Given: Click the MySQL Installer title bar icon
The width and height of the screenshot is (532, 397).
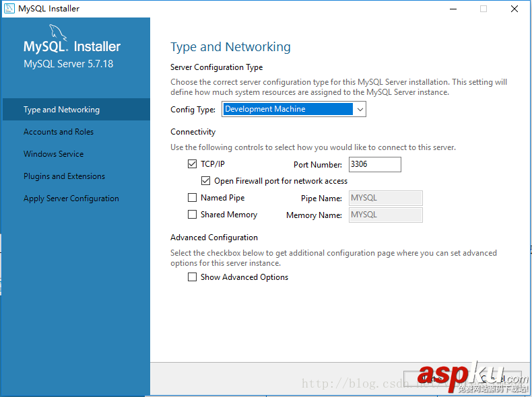Looking at the screenshot, I should point(9,9).
